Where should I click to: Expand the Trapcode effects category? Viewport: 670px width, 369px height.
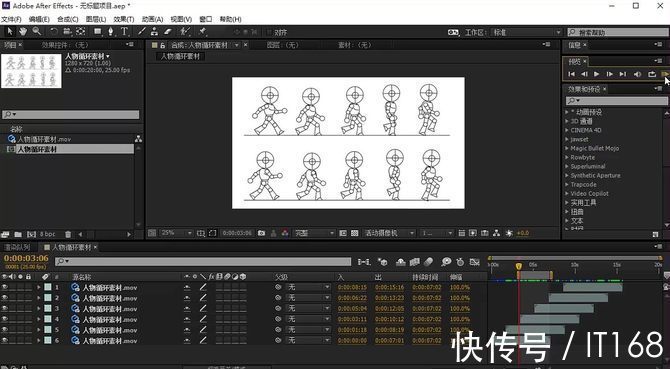pos(567,184)
